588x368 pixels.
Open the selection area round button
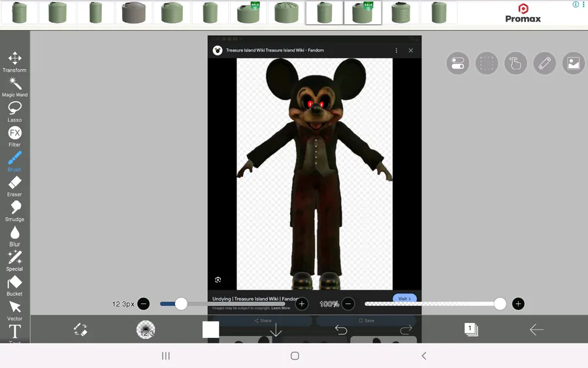(x=487, y=63)
